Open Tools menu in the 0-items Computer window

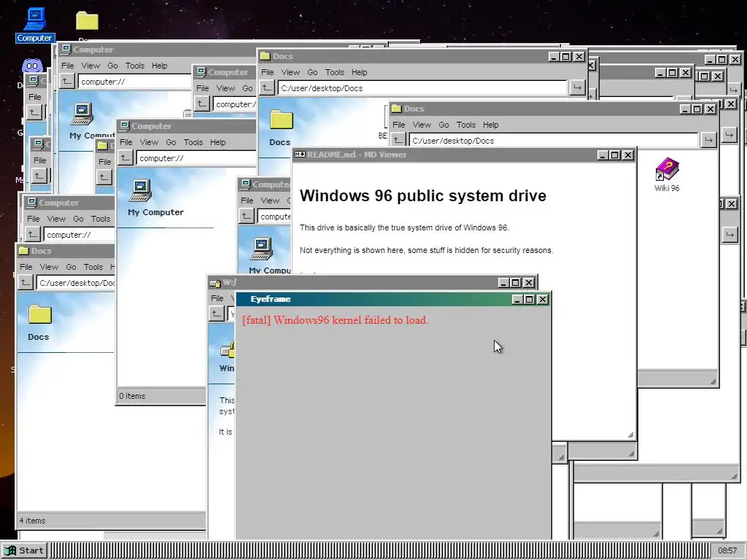(x=193, y=142)
